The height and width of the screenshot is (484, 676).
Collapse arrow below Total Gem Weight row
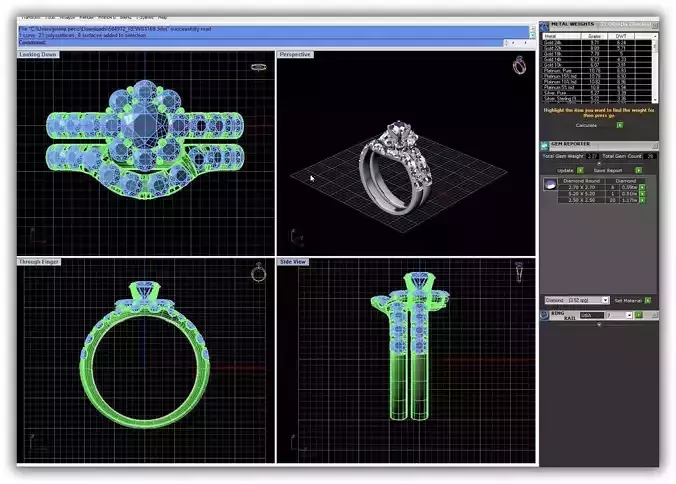599,164
